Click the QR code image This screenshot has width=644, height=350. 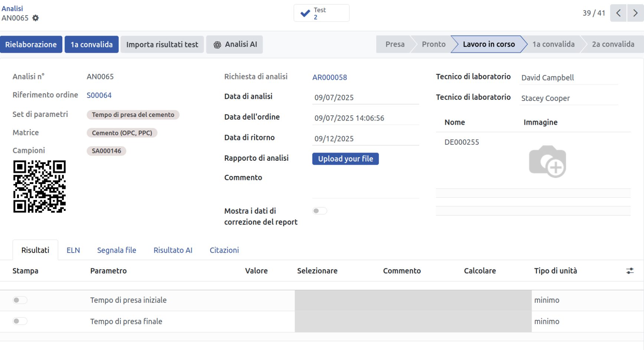tap(39, 187)
